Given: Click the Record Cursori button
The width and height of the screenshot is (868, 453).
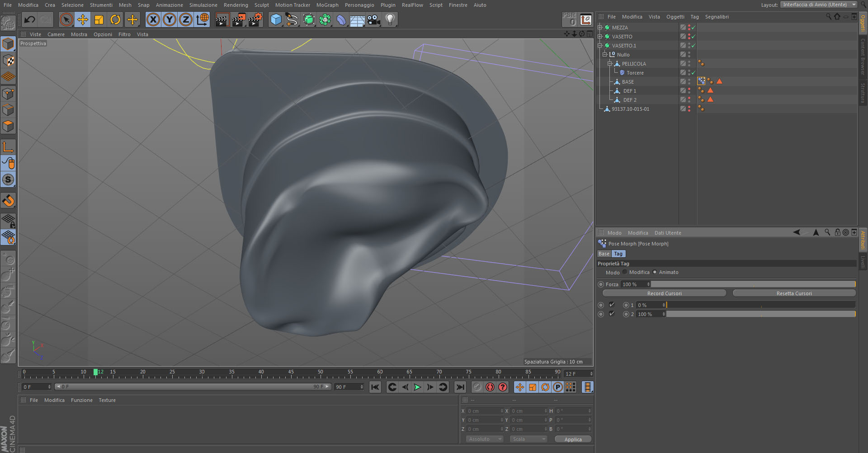Looking at the screenshot, I should [x=664, y=293].
